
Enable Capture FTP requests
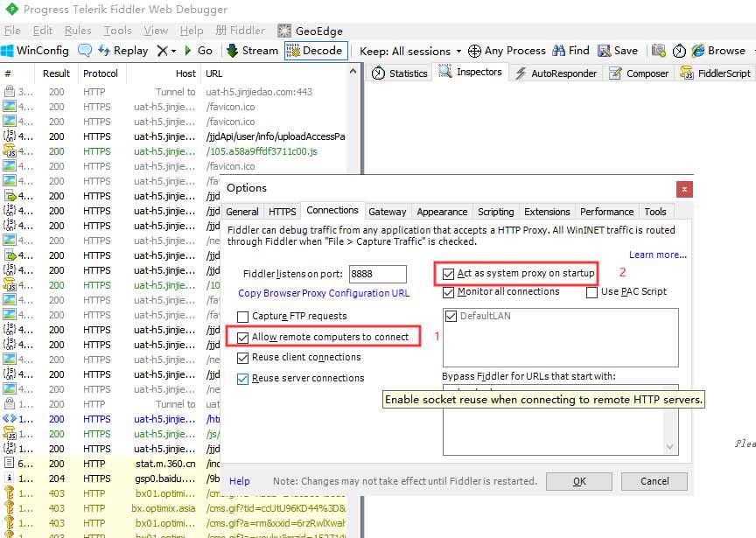pos(243,317)
